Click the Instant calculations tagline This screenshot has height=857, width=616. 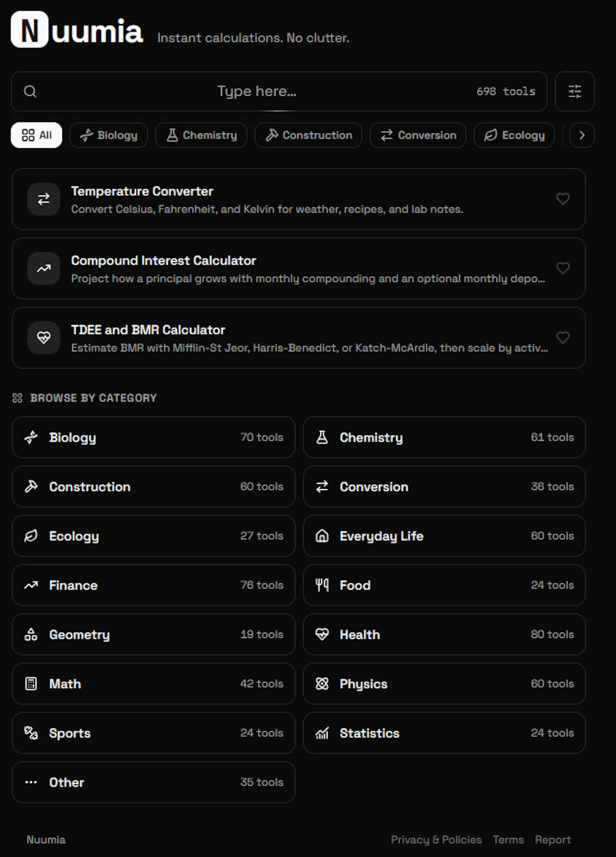253,38
